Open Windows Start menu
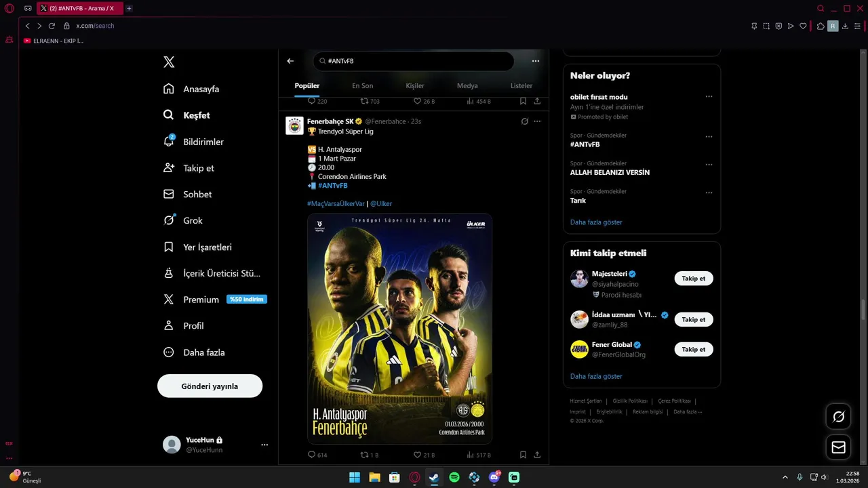868x488 pixels. click(355, 477)
